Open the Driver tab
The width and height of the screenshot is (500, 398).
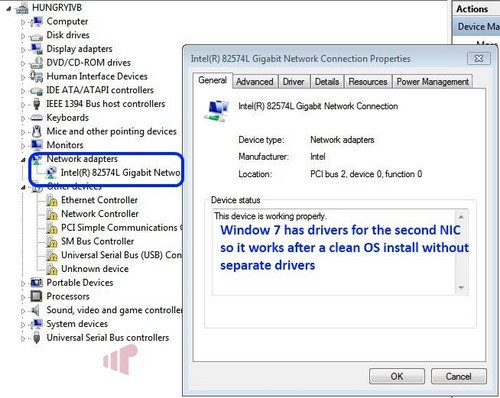pyautogui.click(x=293, y=82)
